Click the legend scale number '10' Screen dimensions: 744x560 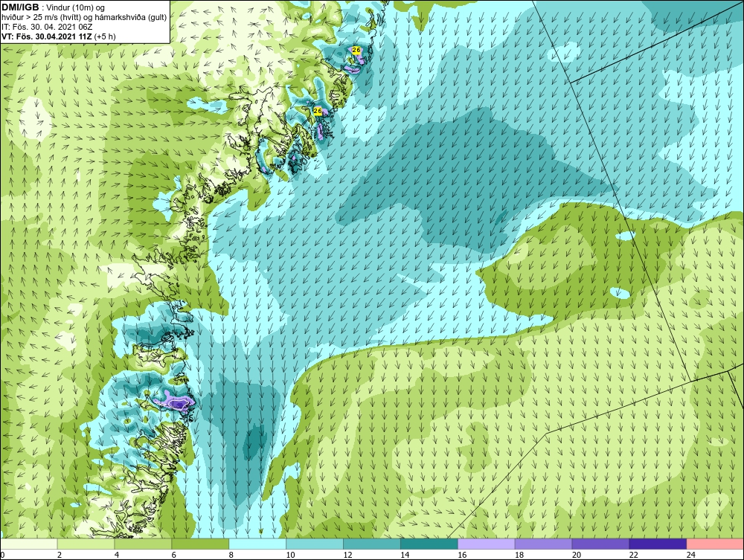pyautogui.click(x=290, y=555)
